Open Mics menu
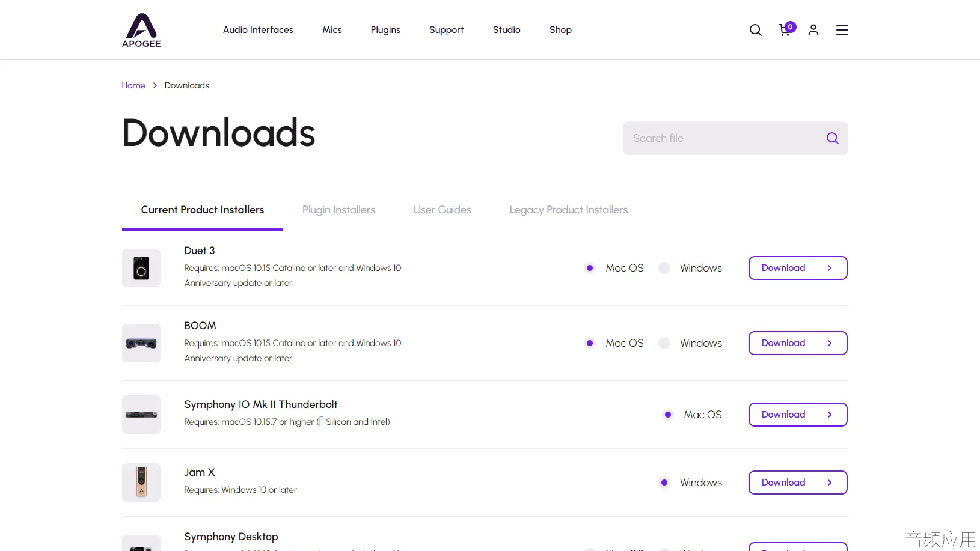Image resolution: width=980 pixels, height=551 pixels. pyautogui.click(x=332, y=30)
